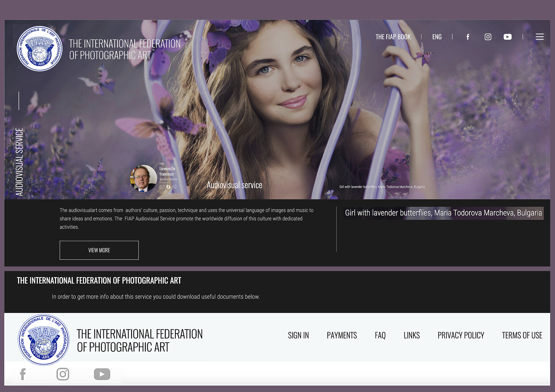The image size is (555, 392).
Task: Click the Skype icon for Lorenzo De Francesco
Action: tap(168, 187)
